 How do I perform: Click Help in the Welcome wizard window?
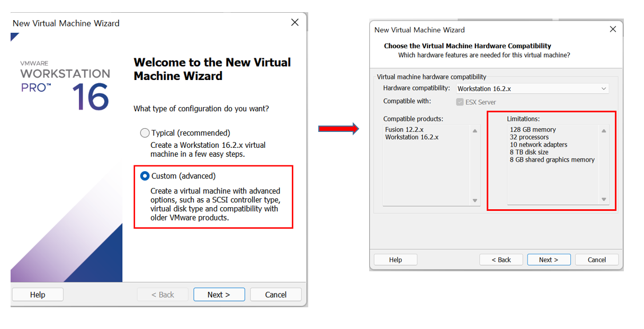(38, 295)
